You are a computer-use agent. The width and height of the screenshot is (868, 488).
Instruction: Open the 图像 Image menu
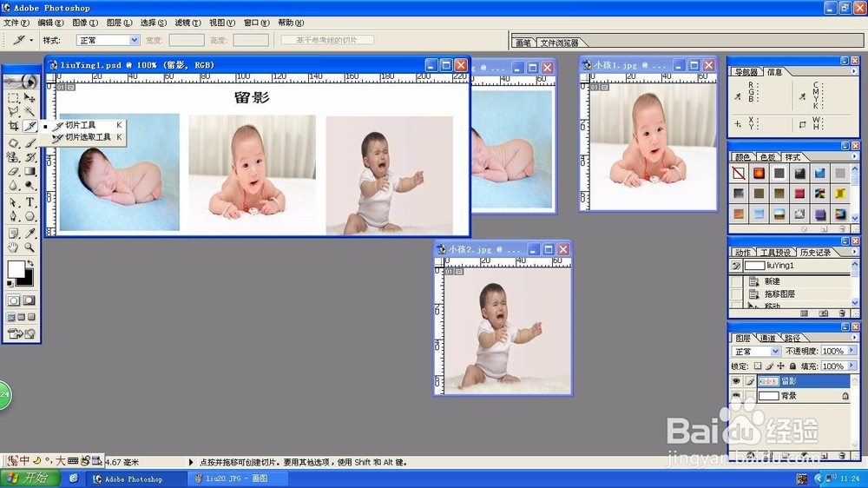[x=85, y=23]
